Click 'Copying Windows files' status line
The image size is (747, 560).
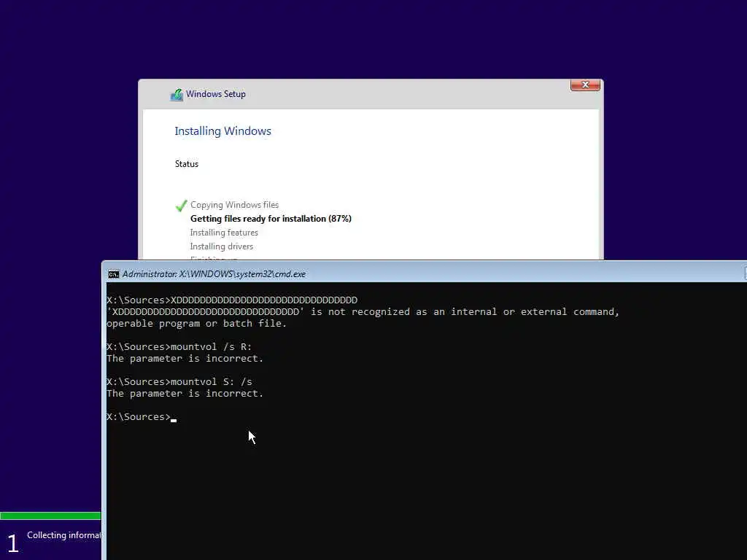click(x=234, y=205)
